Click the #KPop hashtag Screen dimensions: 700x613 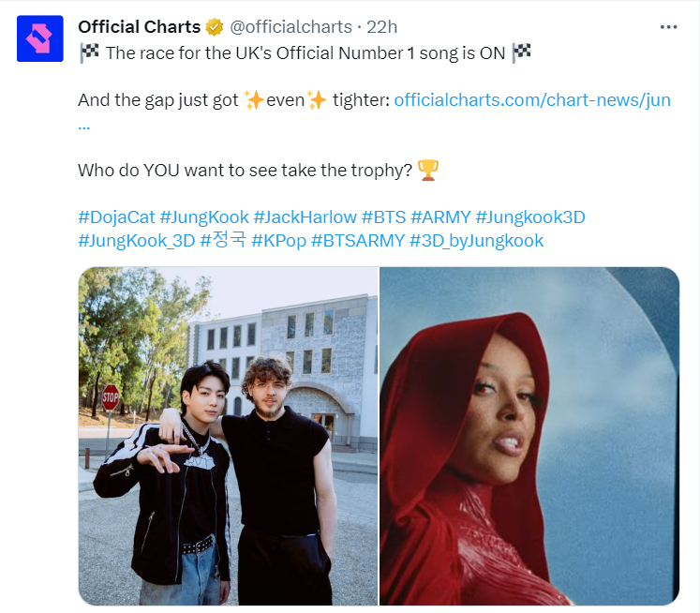[278, 241]
